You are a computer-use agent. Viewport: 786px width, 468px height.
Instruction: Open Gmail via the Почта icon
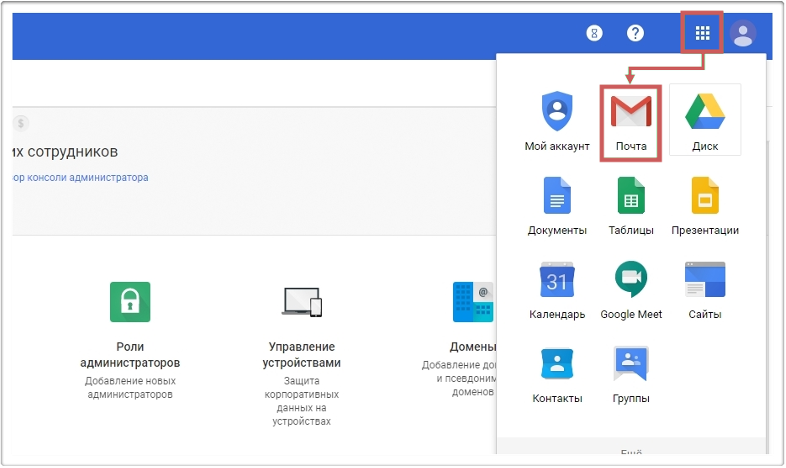click(x=631, y=122)
